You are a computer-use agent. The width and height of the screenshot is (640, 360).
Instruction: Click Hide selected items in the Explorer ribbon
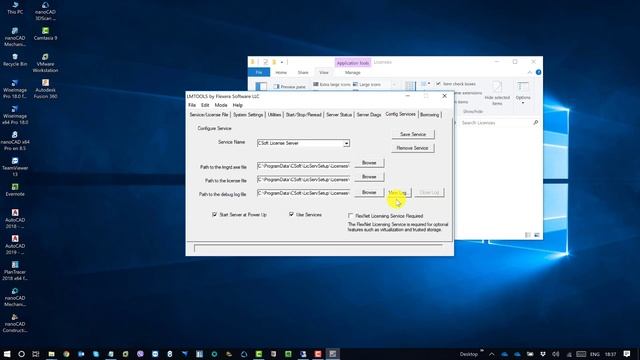(497, 93)
